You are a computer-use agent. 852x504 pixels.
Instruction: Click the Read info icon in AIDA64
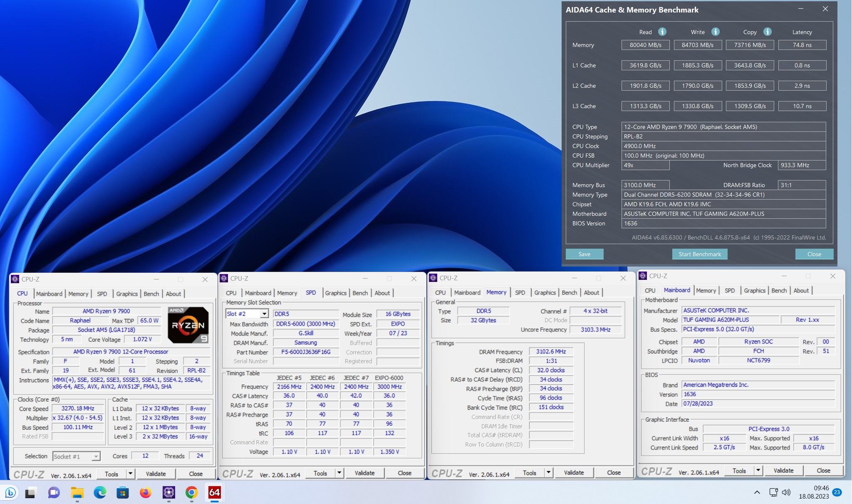pos(662,32)
